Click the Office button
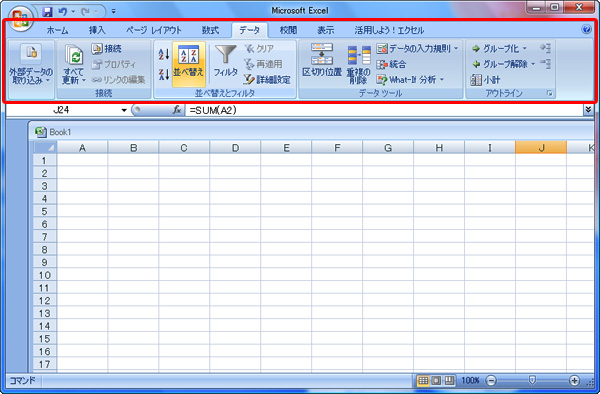Image resolution: width=600 pixels, height=394 pixels. [21, 18]
